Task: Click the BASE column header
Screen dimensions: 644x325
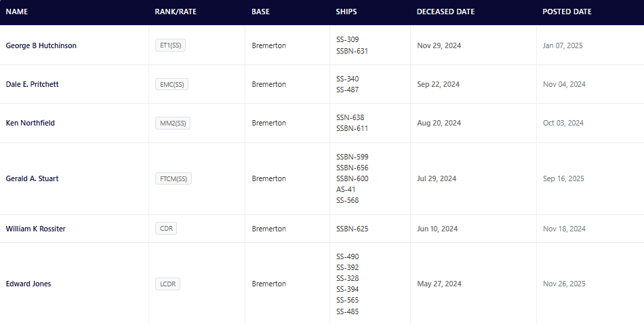Action: (260, 12)
